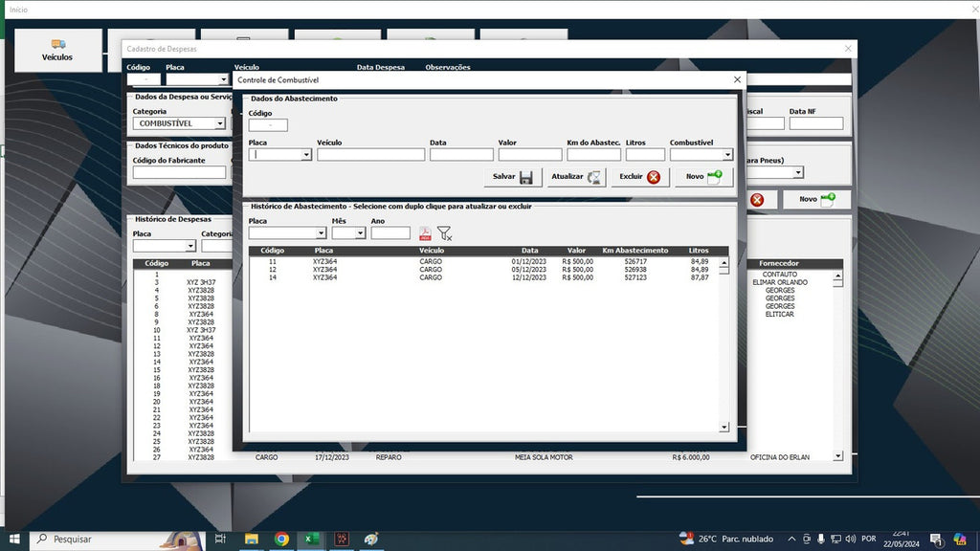Click the Novo button in Controle de Combustível

pyautogui.click(x=703, y=177)
